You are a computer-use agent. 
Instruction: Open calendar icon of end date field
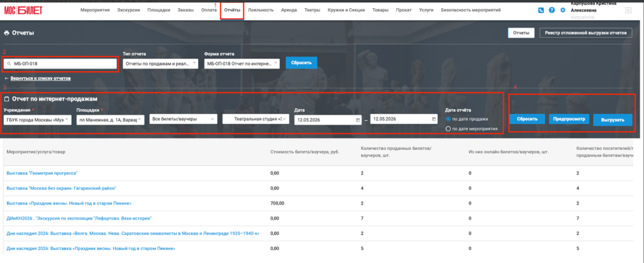pyautogui.click(x=434, y=120)
